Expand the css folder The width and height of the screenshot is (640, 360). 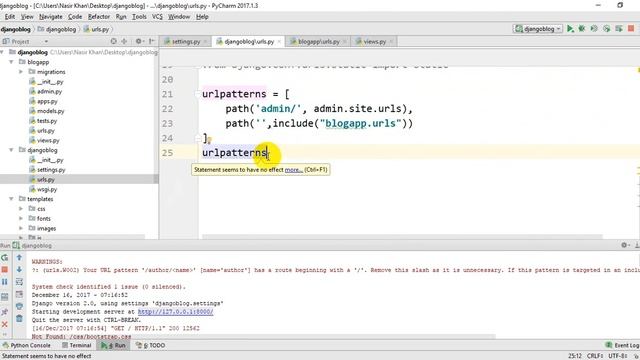[x=21, y=209]
